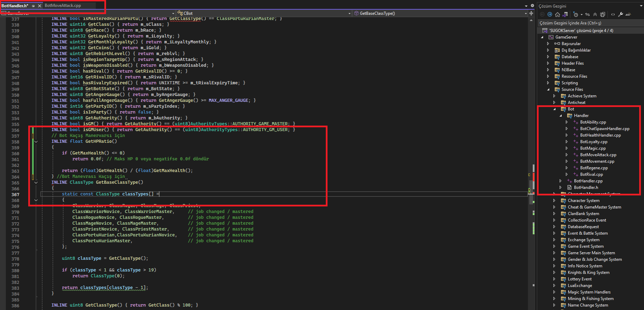Click the Exchange System folder icon

(563, 240)
